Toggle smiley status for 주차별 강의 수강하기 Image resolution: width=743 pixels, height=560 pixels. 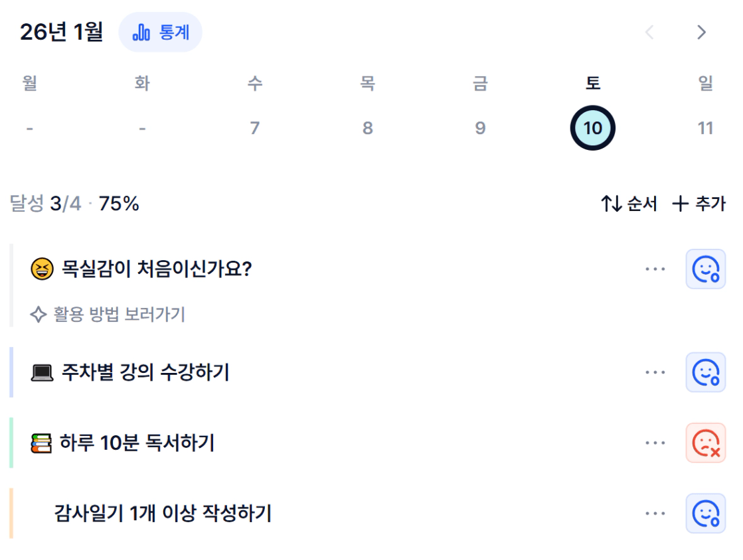(x=705, y=372)
